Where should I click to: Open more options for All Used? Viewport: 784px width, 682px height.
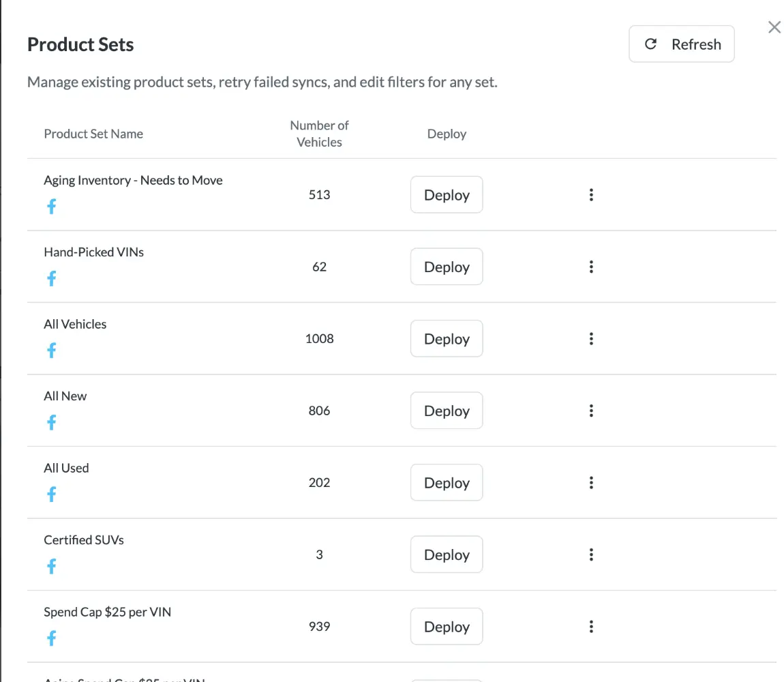(591, 483)
